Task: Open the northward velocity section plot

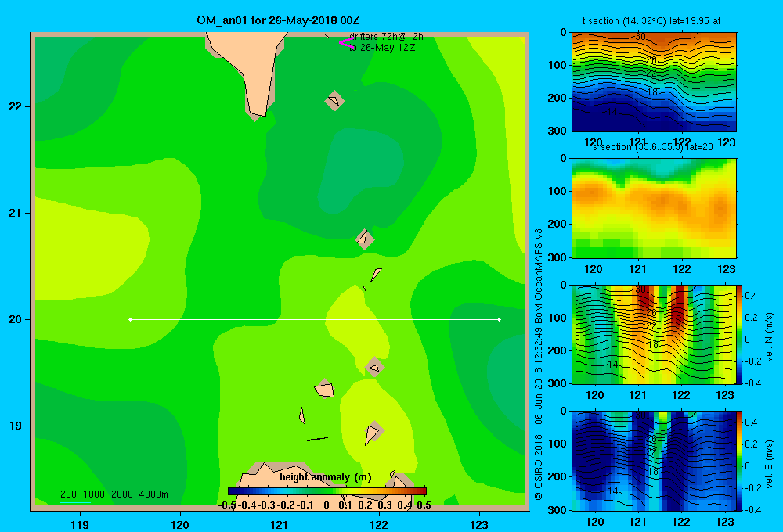Action: click(654, 334)
